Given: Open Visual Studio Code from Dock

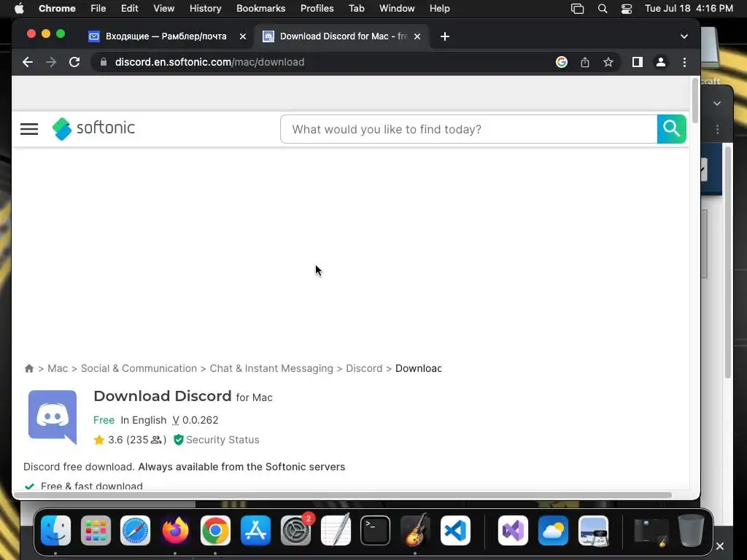Looking at the screenshot, I should click(x=455, y=530).
